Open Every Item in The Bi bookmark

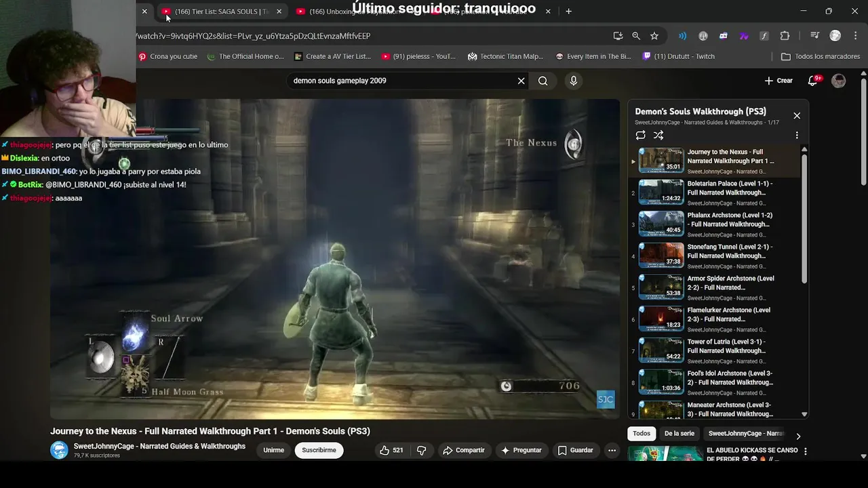593,56
